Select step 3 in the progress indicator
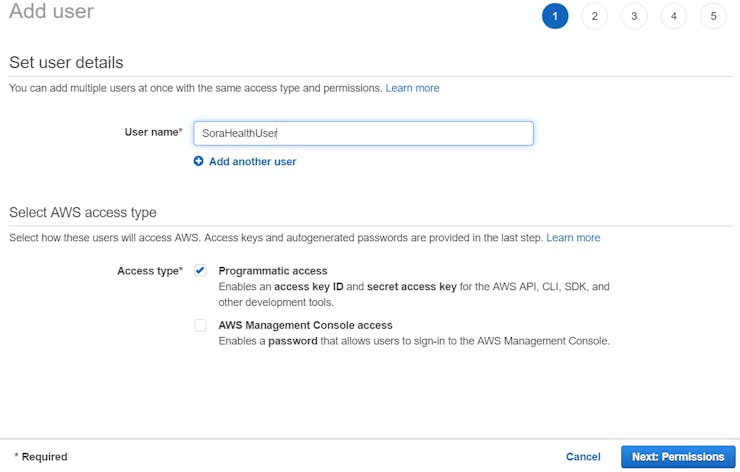The width and height of the screenshot is (740, 472). (x=633, y=16)
